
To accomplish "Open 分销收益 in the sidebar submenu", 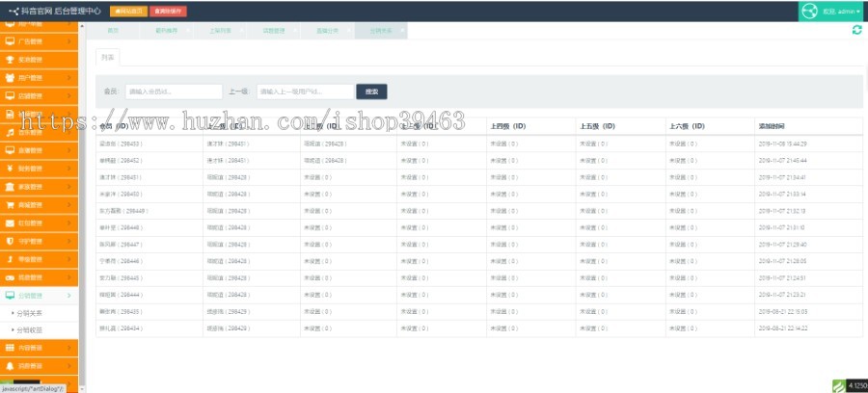I will tap(30, 330).
